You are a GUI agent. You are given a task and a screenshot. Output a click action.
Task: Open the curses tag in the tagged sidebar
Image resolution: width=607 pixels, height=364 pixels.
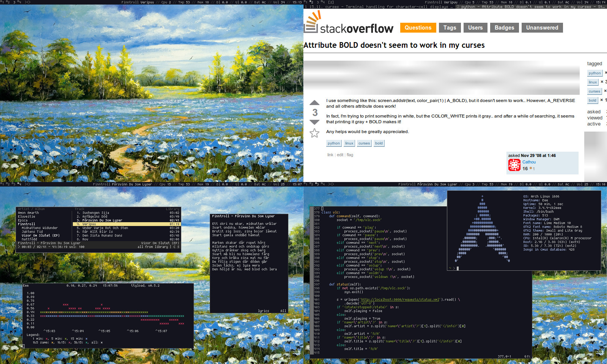point(594,91)
